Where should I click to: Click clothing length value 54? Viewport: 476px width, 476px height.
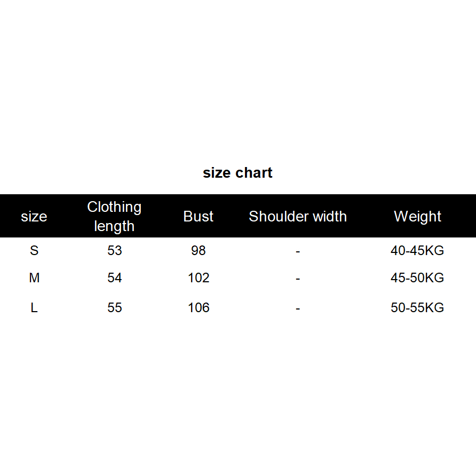click(115, 278)
